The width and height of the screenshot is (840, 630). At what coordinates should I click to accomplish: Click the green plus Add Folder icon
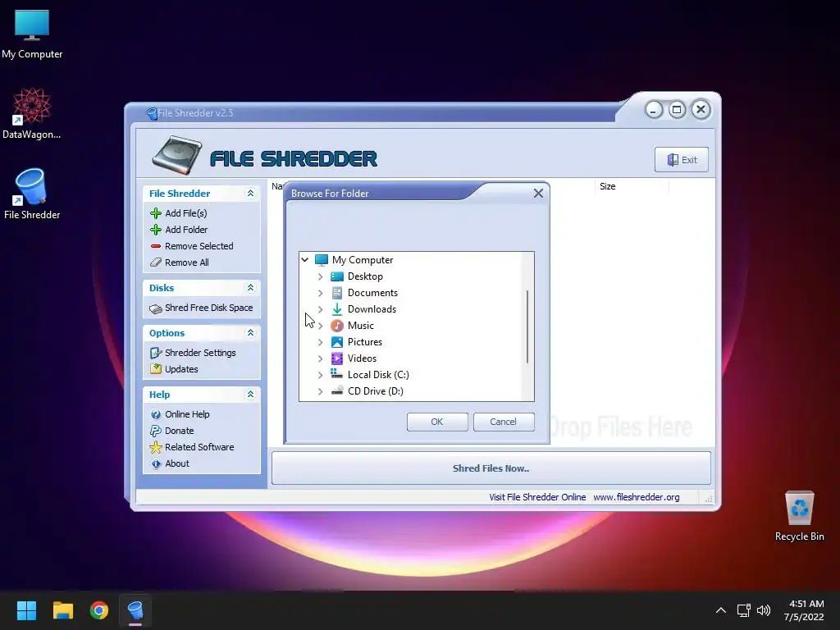pos(156,230)
